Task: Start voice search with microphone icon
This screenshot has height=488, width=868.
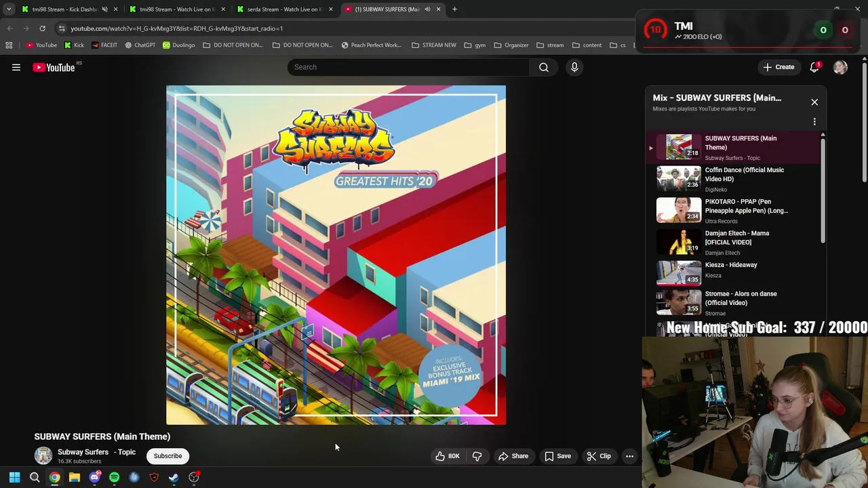Action: 574,67
